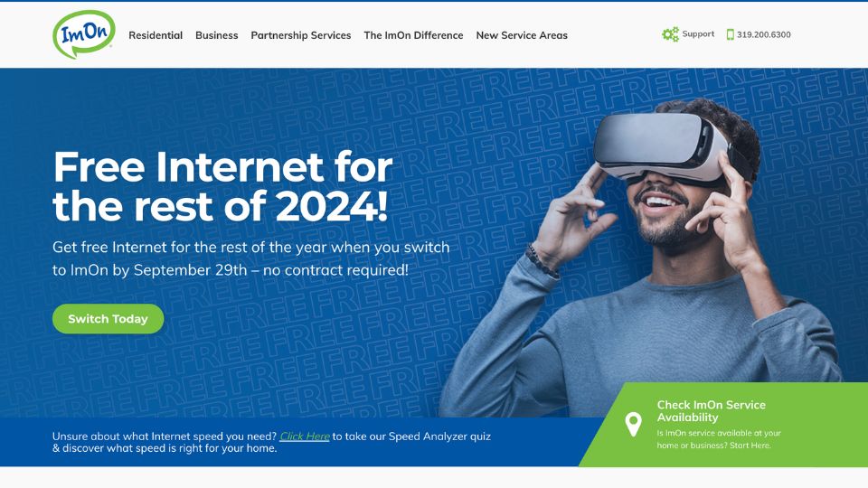Image resolution: width=868 pixels, height=488 pixels.
Task: Click the ImOn logo
Action: [x=83, y=34]
